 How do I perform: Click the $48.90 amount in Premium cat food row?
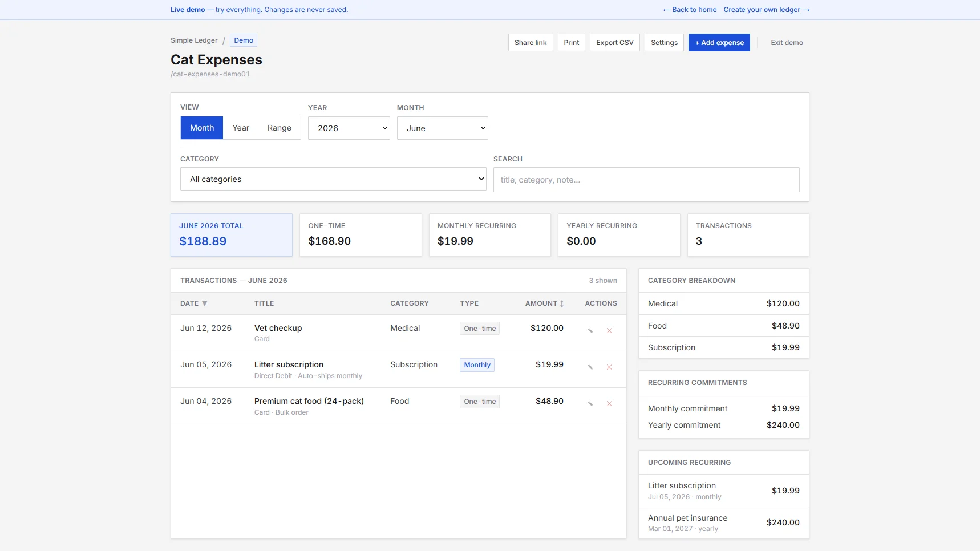(549, 401)
